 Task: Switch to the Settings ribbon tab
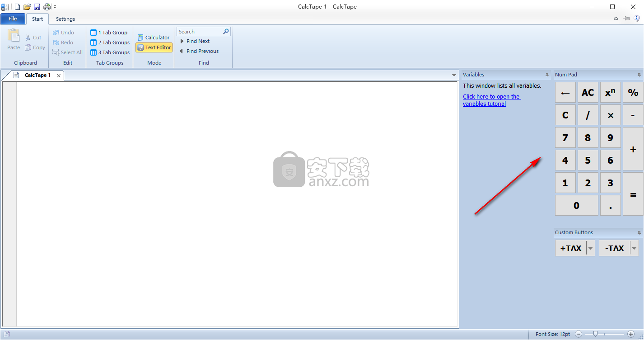(x=65, y=19)
